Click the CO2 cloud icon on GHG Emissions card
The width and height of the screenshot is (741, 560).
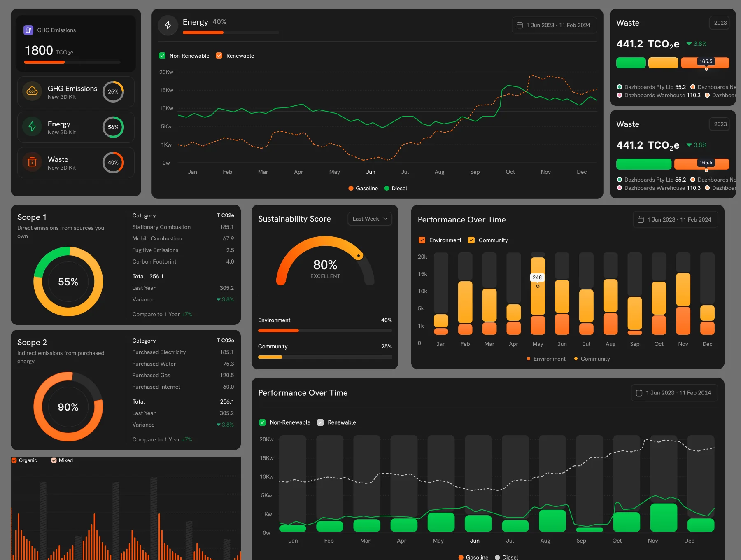coord(32,91)
